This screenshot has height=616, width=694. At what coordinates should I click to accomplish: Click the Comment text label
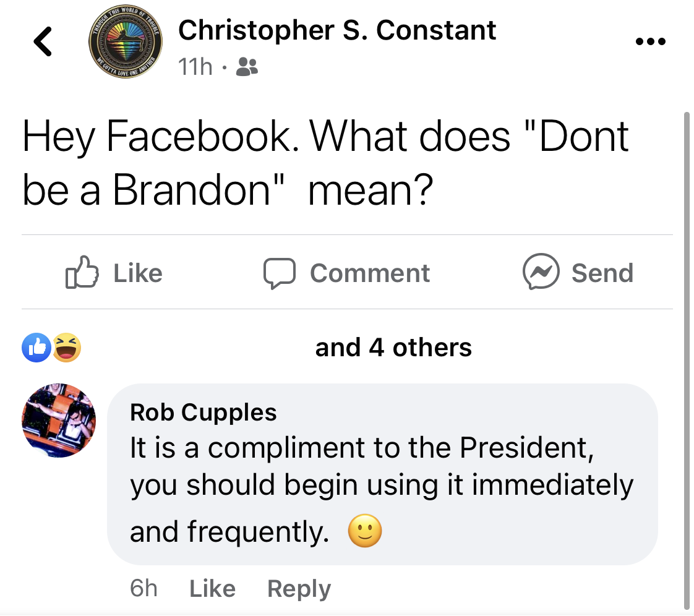coord(369,273)
